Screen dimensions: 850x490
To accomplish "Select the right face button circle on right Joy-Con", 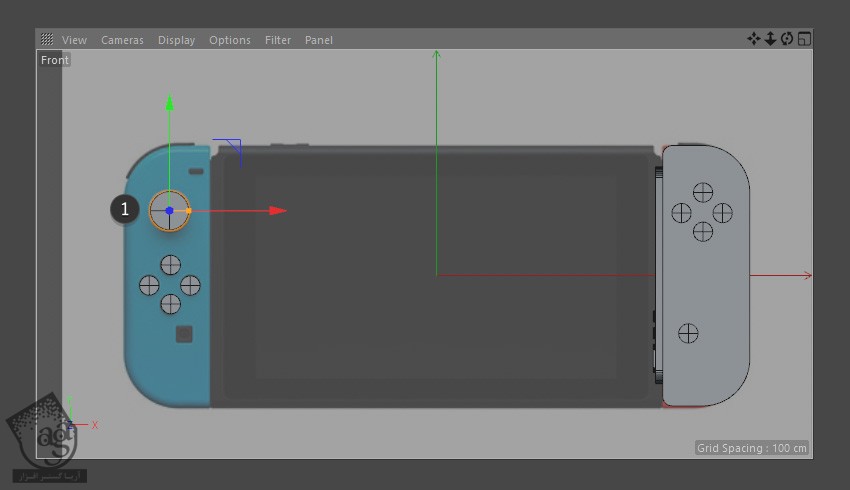I will tap(723, 213).
